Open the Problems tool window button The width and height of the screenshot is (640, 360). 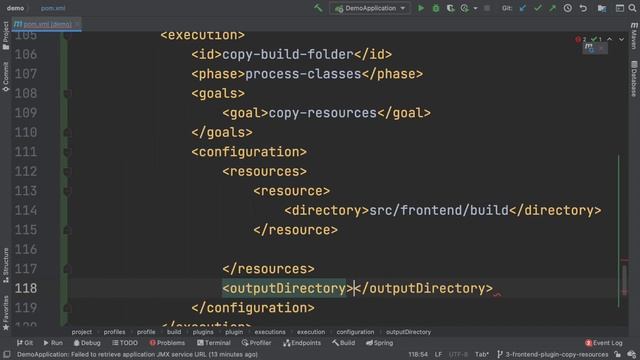point(167,343)
